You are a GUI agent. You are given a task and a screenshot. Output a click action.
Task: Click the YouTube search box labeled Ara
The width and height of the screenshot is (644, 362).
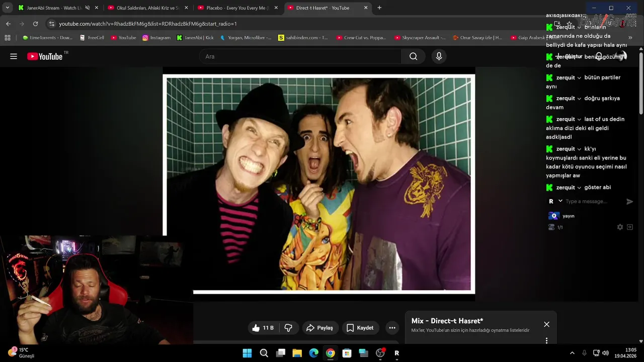300,56
